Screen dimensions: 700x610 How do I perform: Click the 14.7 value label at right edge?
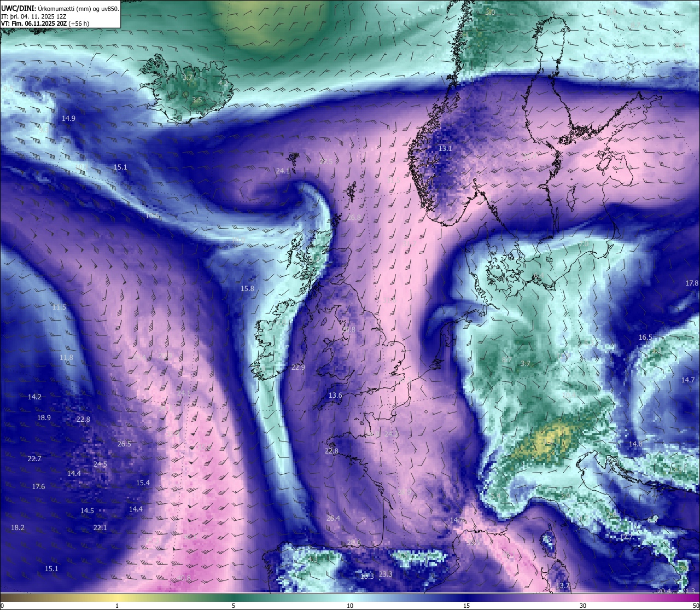pos(687,380)
